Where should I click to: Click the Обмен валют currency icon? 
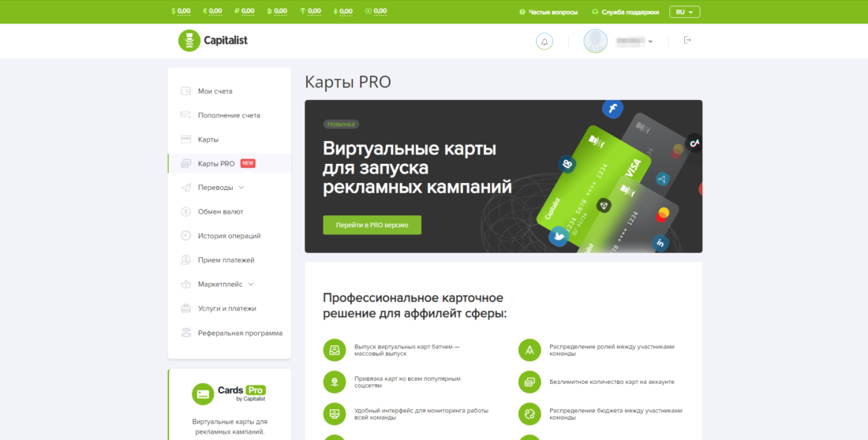click(x=186, y=211)
